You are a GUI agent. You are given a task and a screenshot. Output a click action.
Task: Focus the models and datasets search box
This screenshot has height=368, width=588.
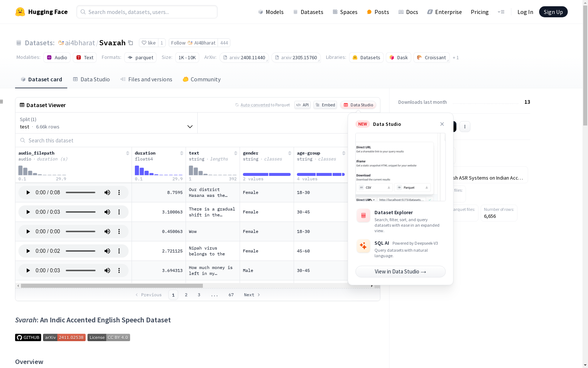pyautogui.click(x=147, y=12)
